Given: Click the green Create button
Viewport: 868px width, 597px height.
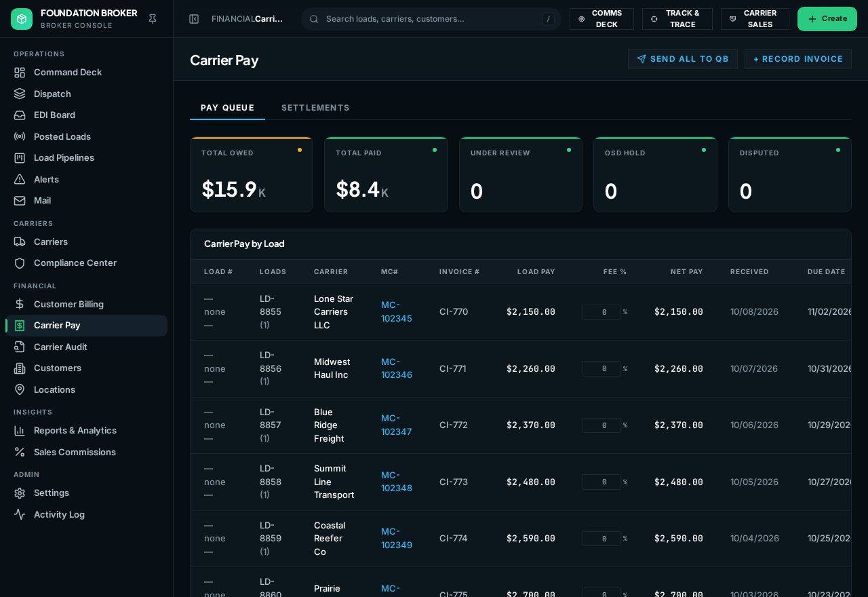Looking at the screenshot, I should tap(827, 19).
